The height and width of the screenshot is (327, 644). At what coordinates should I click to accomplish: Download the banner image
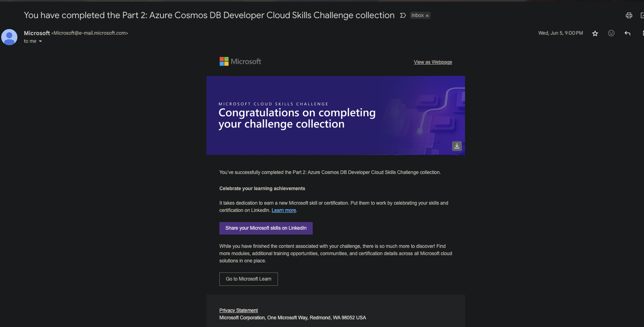click(x=457, y=146)
